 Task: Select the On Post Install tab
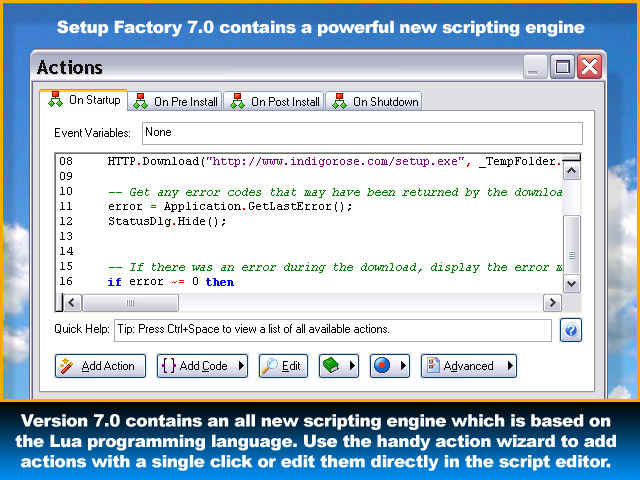(274, 101)
